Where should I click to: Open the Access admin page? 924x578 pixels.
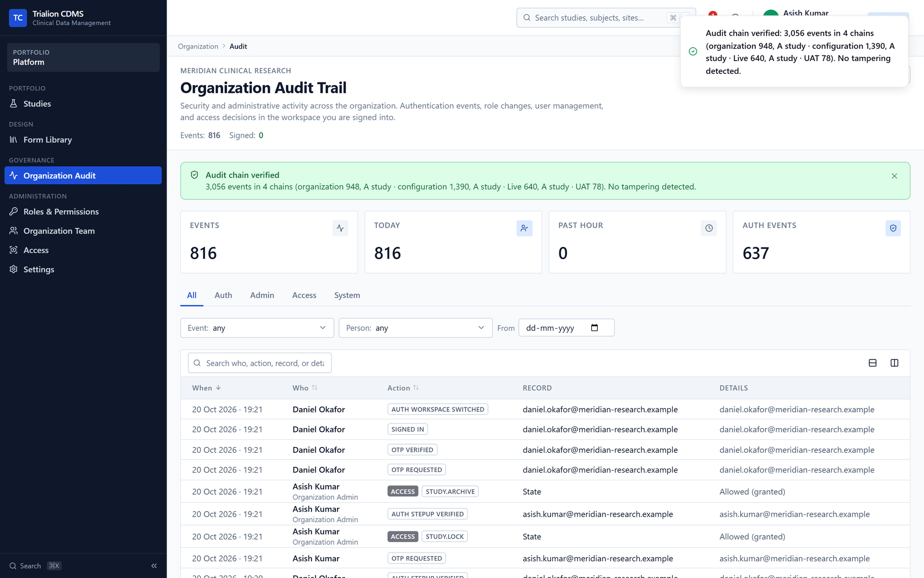(83, 250)
